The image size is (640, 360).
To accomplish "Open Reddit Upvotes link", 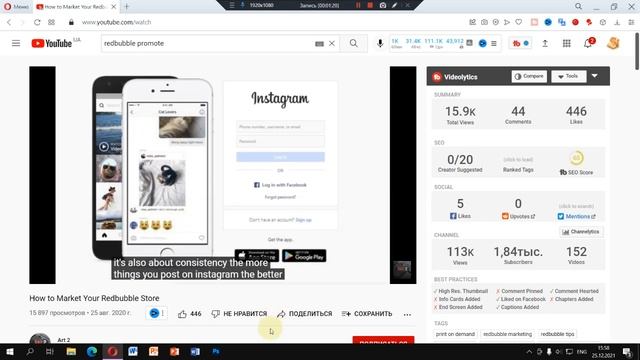I will click(x=518, y=216).
